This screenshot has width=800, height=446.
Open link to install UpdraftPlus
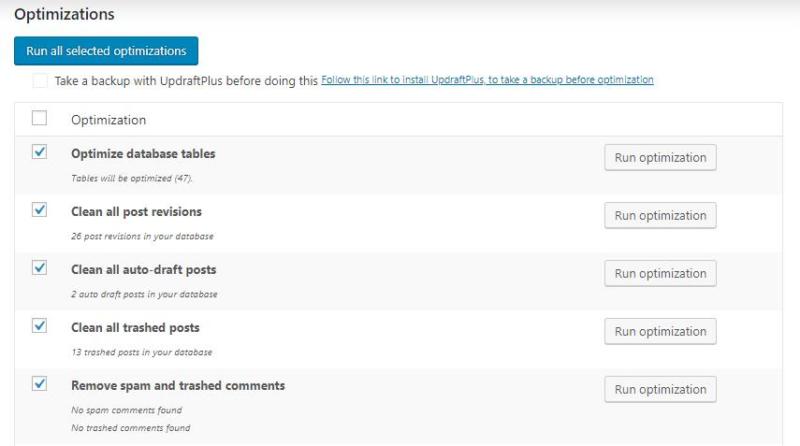coord(487,80)
